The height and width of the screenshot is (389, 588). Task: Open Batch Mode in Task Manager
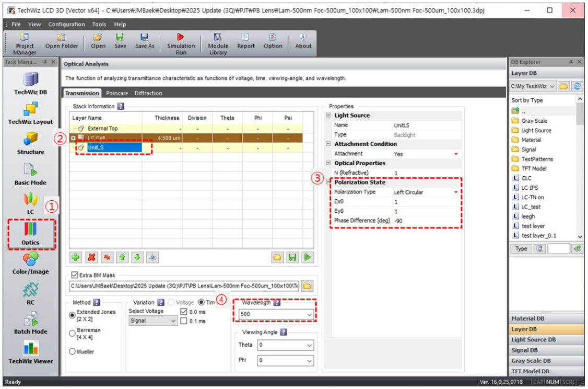[30, 323]
